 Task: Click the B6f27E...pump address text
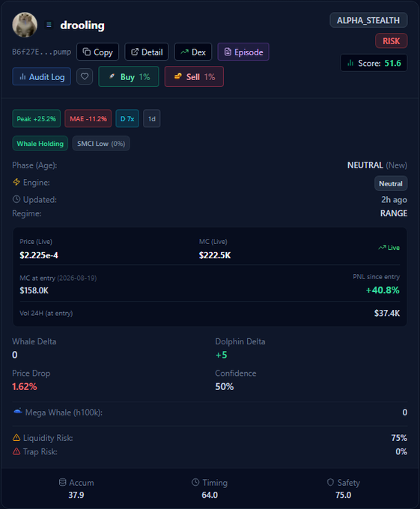click(x=41, y=52)
